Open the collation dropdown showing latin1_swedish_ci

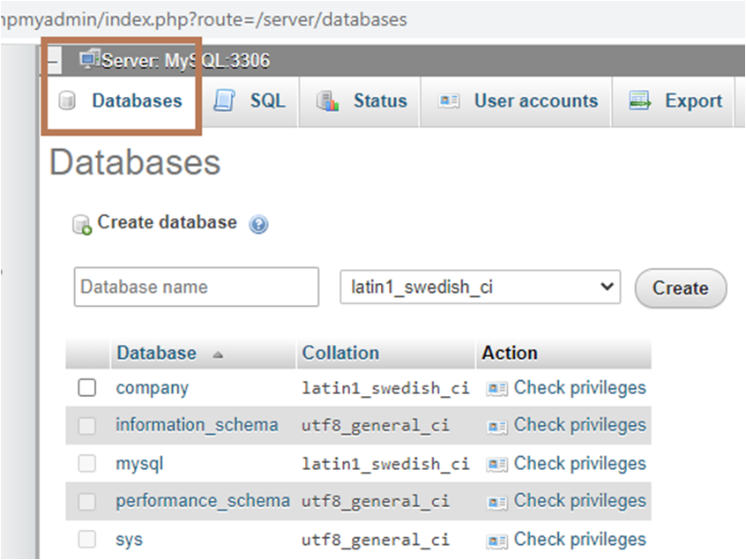(x=480, y=287)
